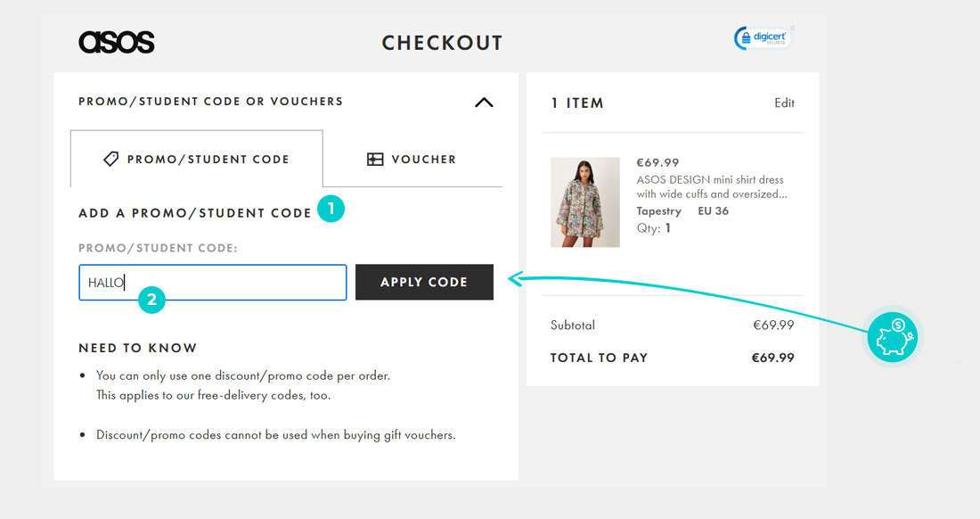The height and width of the screenshot is (519, 980).
Task: Switch to the Voucher tab
Action: click(x=412, y=159)
